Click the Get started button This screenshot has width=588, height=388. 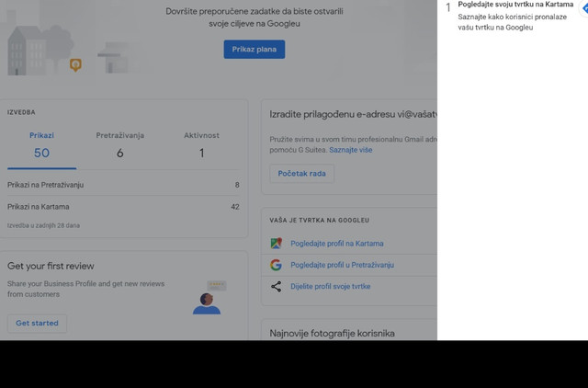click(37, 323)
